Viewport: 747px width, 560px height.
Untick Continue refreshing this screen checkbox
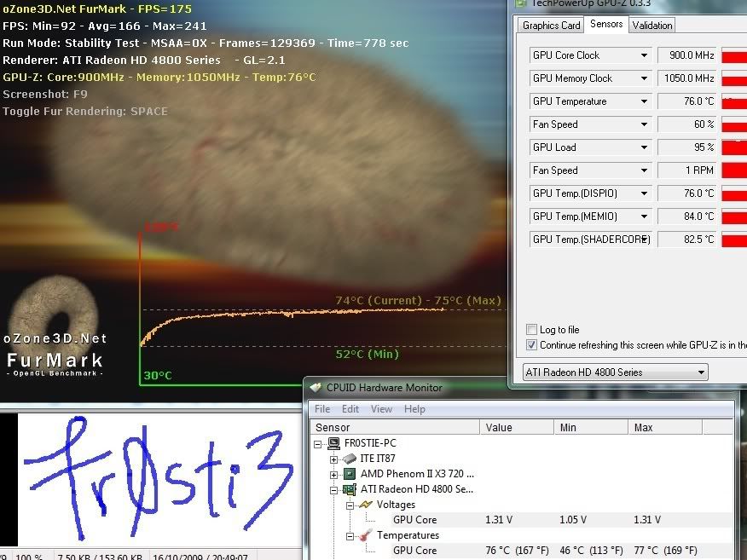coord(531,344)
